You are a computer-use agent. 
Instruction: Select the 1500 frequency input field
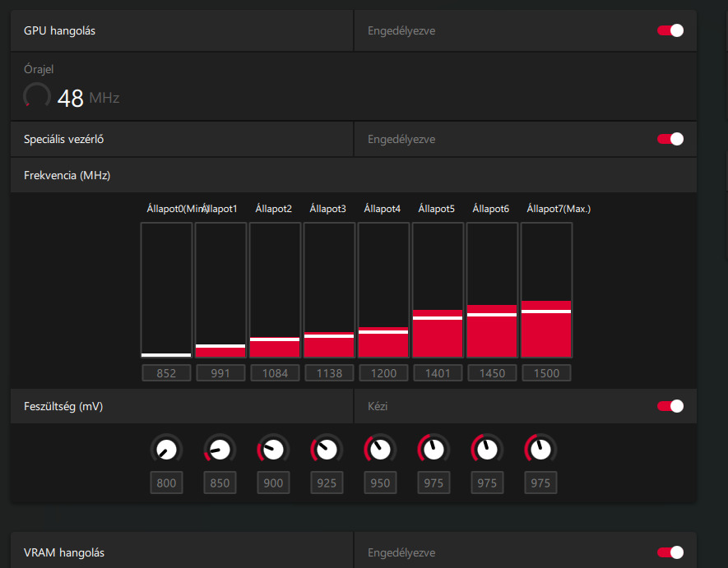[546, 373]
